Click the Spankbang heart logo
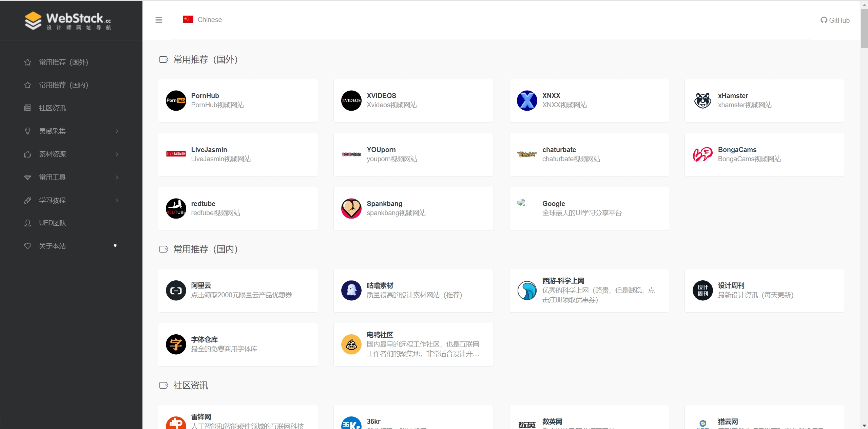This screenshot has height=429, width=868. click(x=351, y=208)
